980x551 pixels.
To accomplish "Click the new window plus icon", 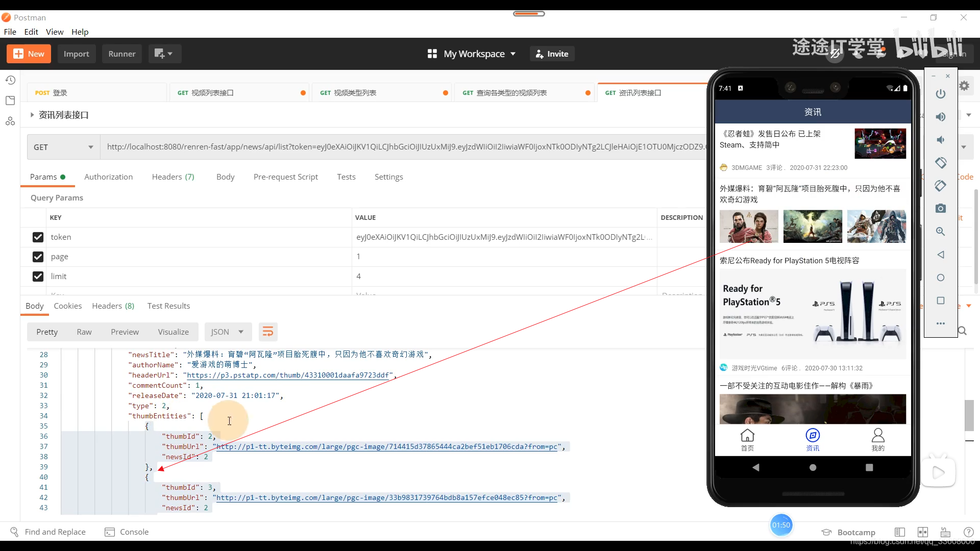I will point(159,54).
